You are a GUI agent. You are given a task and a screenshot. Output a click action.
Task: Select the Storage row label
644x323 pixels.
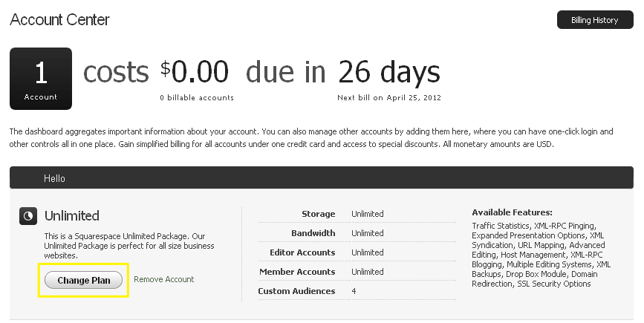(318, 214)
